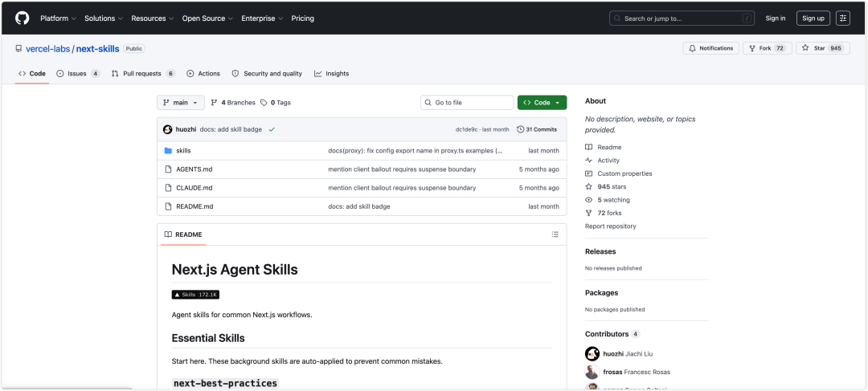Open the 31 Commits history
The height and width of the screenshot is (391, 868).
537,129
